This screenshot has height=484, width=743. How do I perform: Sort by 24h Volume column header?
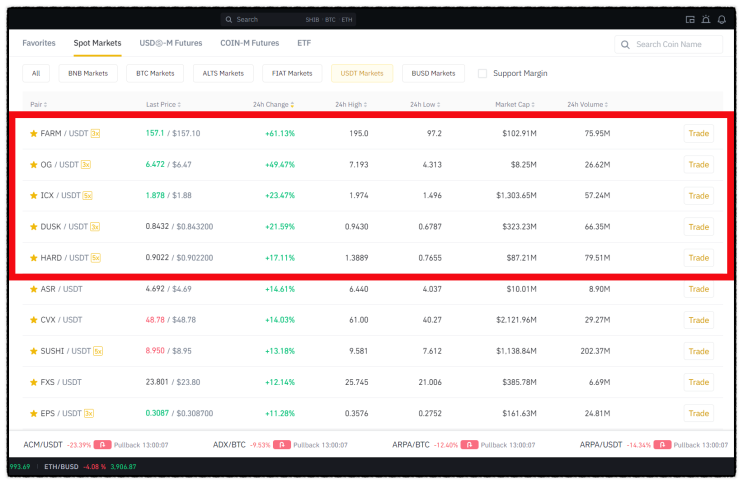tap(588, 105)
